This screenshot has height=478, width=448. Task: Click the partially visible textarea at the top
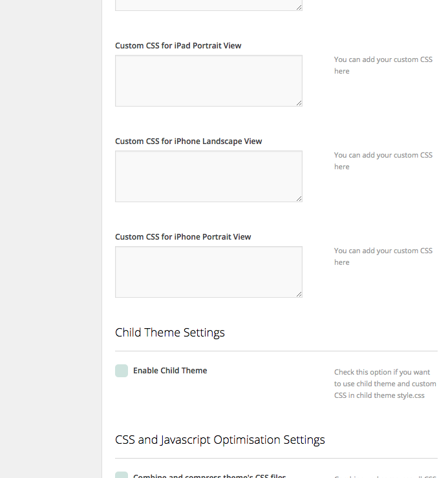209,5
